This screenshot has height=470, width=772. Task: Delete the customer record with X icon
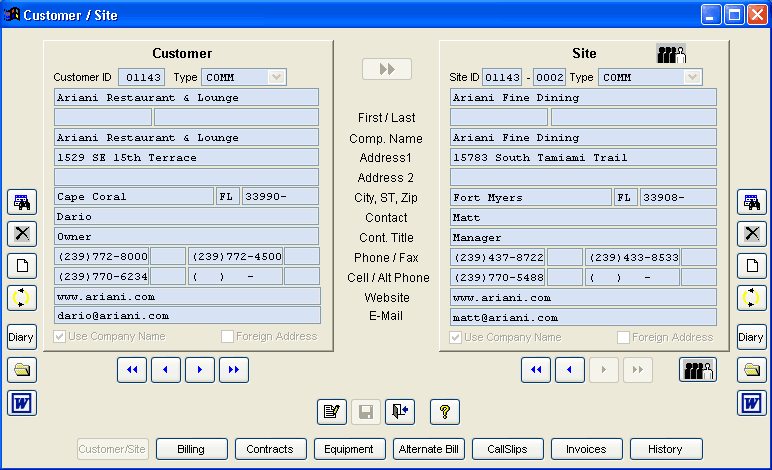pyautogui.click(x=22, y=234)
